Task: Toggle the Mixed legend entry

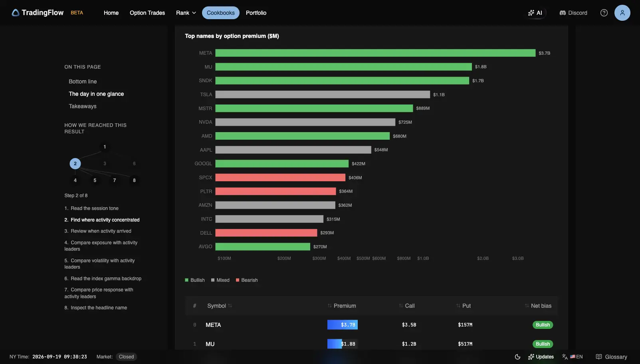Action: tap(220, 280)
